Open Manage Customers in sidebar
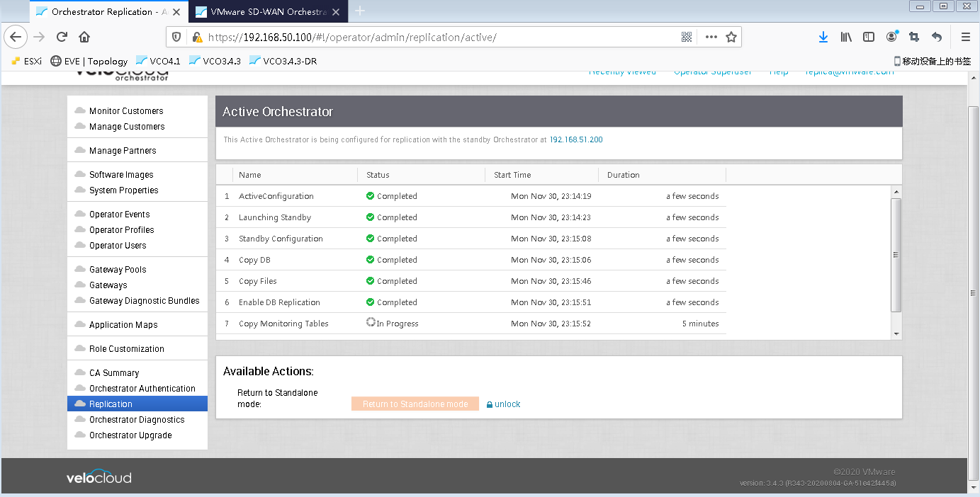 pos(127,127)
